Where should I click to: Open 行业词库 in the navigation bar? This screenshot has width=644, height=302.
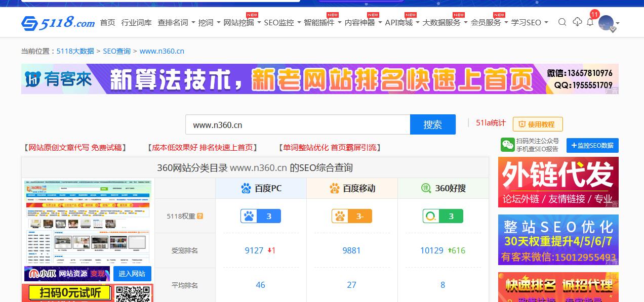136,22
